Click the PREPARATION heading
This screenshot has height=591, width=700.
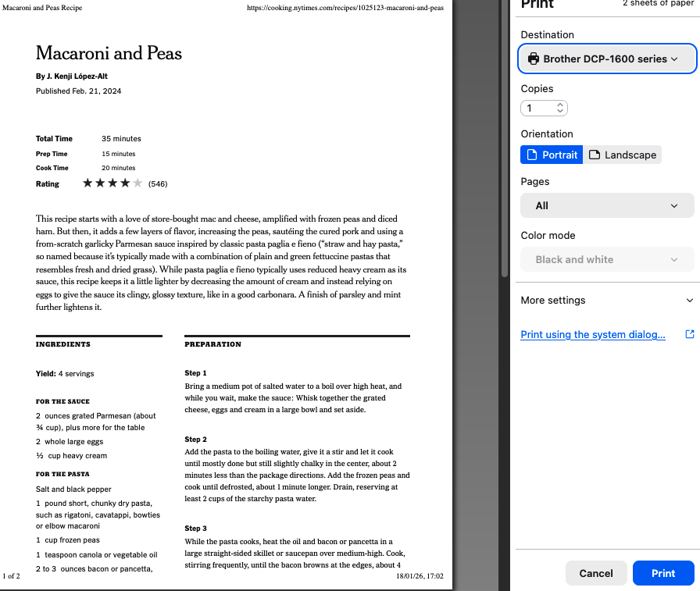(x=213, y=344)
